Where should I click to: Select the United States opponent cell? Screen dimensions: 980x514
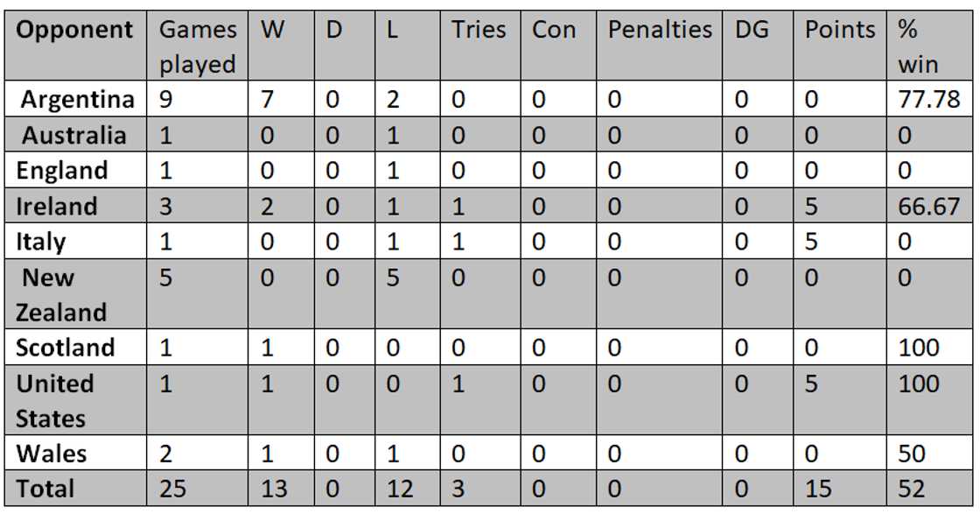click(x=54, y=401)
